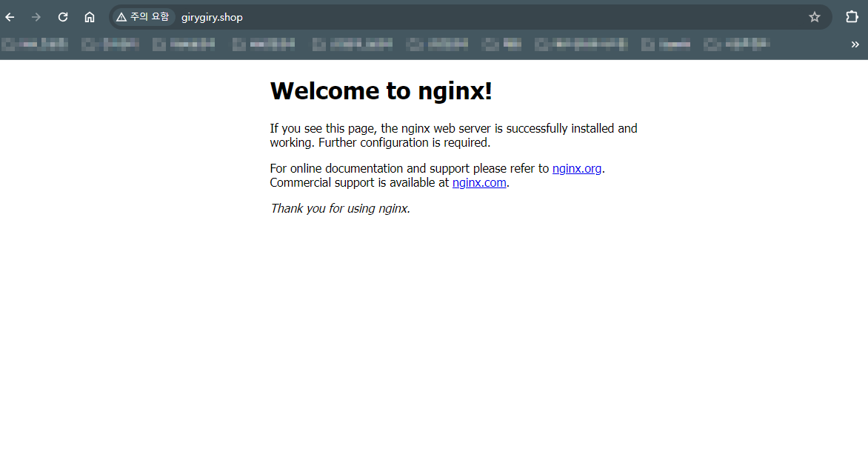Click the forward navigation arrow
The image size is (868, 475).
(x=36, y=17)
